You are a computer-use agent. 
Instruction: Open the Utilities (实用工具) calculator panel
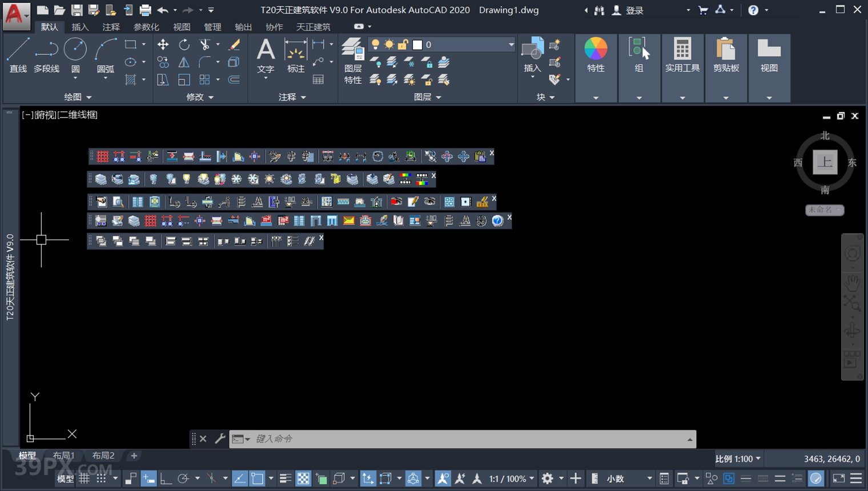(682, 55)
